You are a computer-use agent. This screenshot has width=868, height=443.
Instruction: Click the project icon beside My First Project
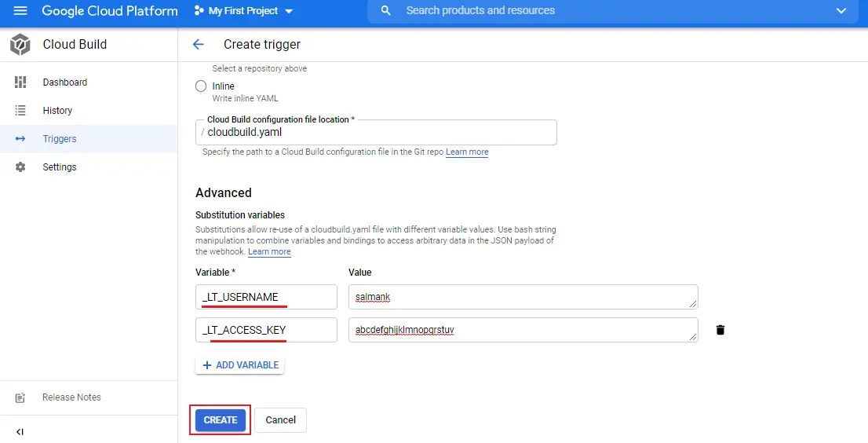click(x=199, y=10)
